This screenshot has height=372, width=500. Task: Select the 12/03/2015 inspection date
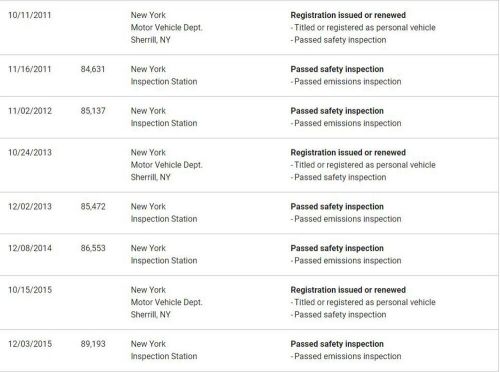(x=30, y=344)
